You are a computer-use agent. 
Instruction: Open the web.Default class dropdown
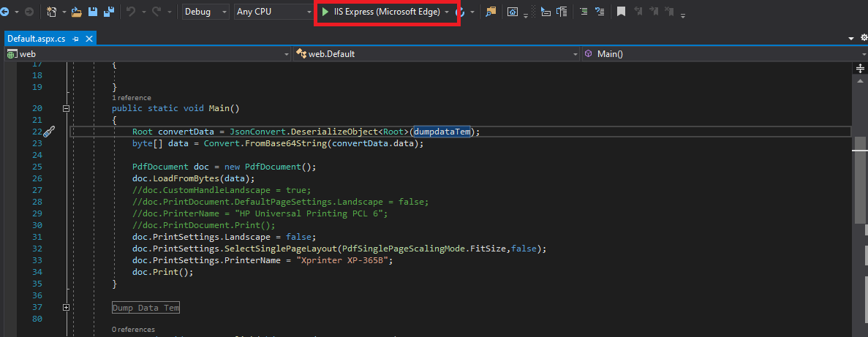tap(437, 53)
